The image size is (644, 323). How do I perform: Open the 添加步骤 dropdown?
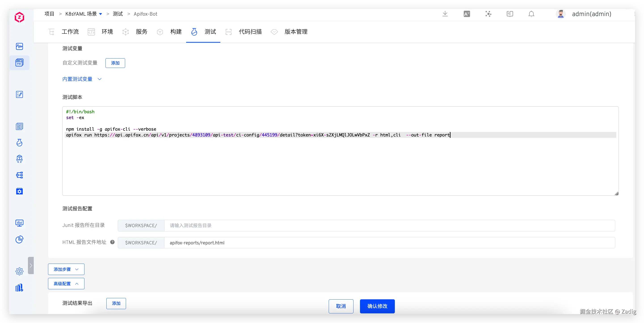point(66,269)
